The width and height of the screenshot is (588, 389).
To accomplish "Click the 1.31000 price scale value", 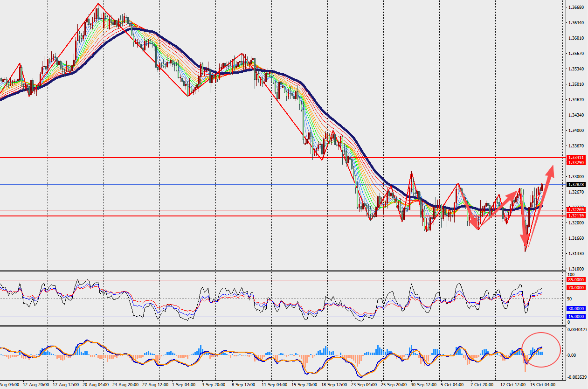I will tap(576, 269).
